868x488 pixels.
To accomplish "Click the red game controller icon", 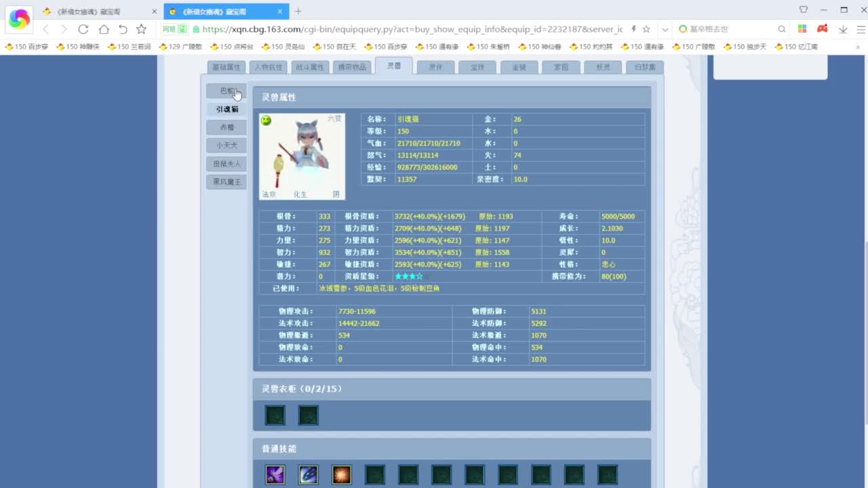I will pos(822,29).
